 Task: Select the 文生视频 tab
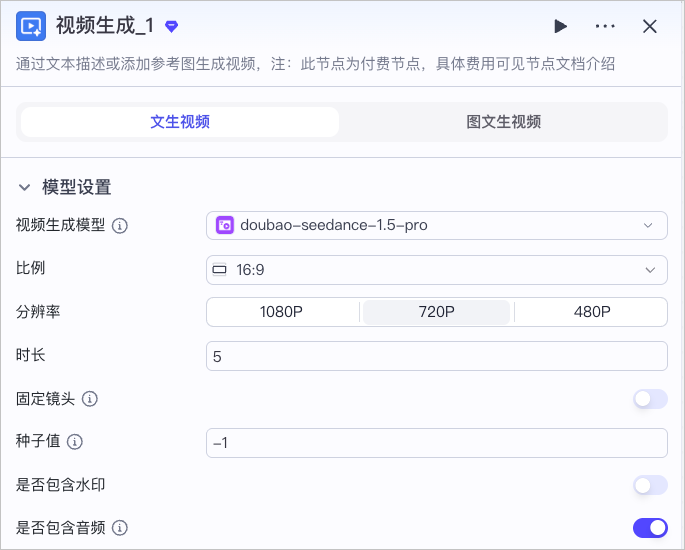[180, 122]
